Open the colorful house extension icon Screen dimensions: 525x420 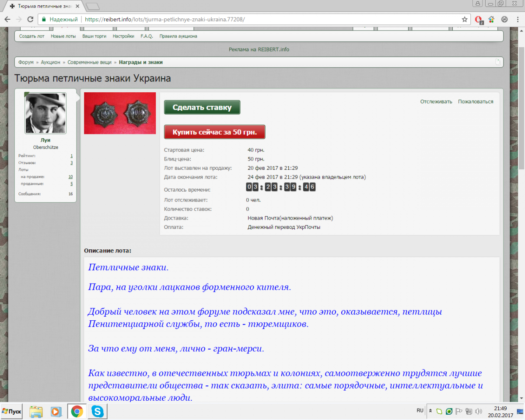pyautogui.click(x=491, y=19)
